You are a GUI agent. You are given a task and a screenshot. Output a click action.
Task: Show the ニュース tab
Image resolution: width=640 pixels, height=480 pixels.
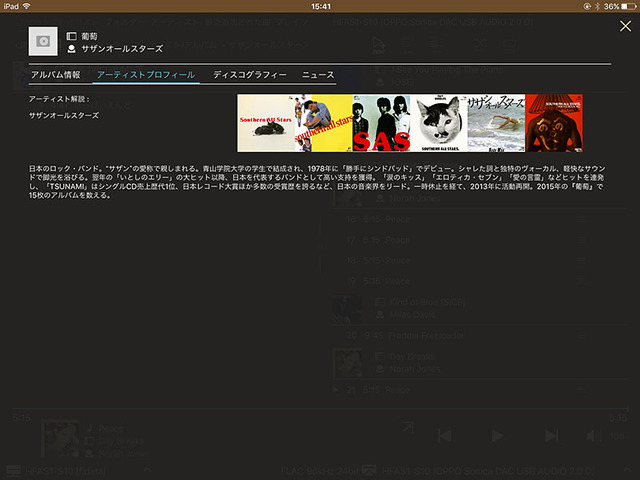coord(318,75)
